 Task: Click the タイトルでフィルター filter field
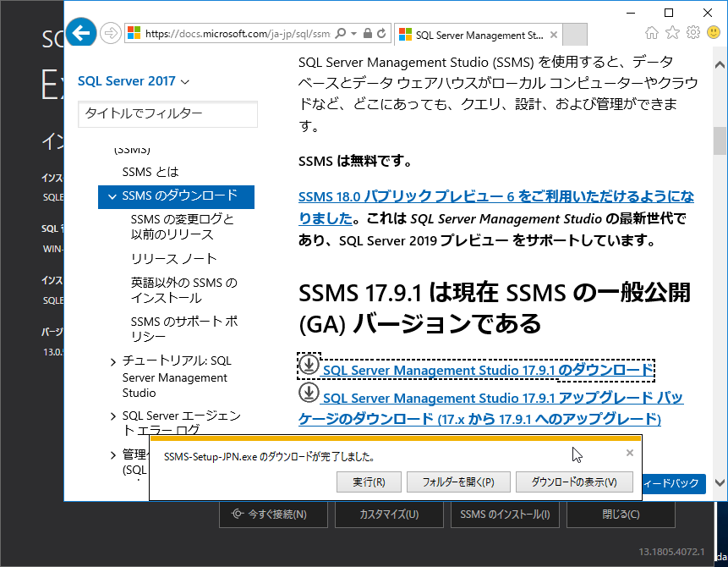point(167,114)
